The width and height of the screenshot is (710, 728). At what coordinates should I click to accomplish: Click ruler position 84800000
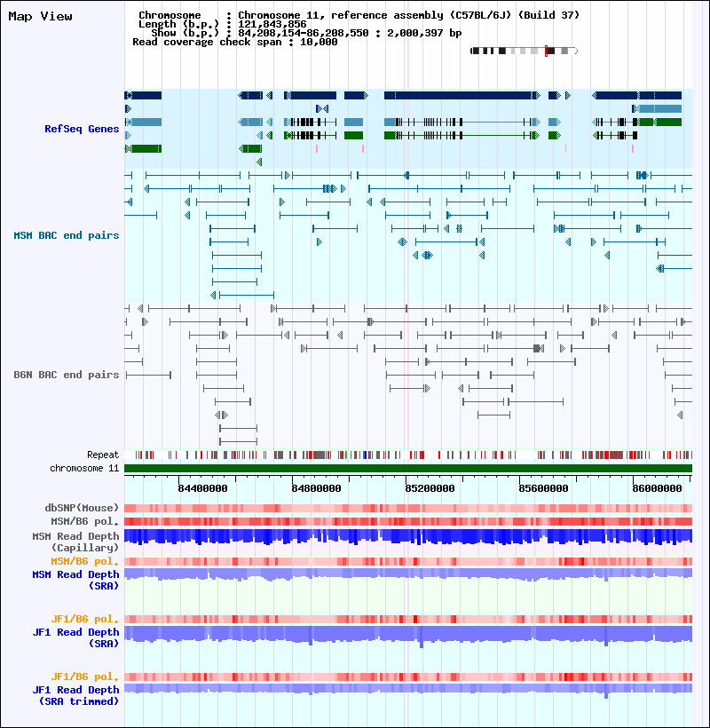(317, 488)
